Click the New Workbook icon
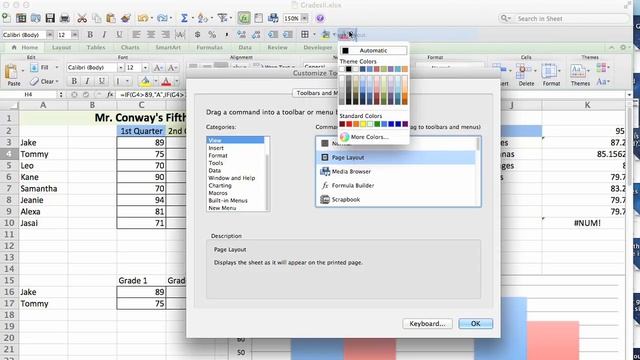The height and width of the screenshot is (360, 640). [x=7, y=18]
